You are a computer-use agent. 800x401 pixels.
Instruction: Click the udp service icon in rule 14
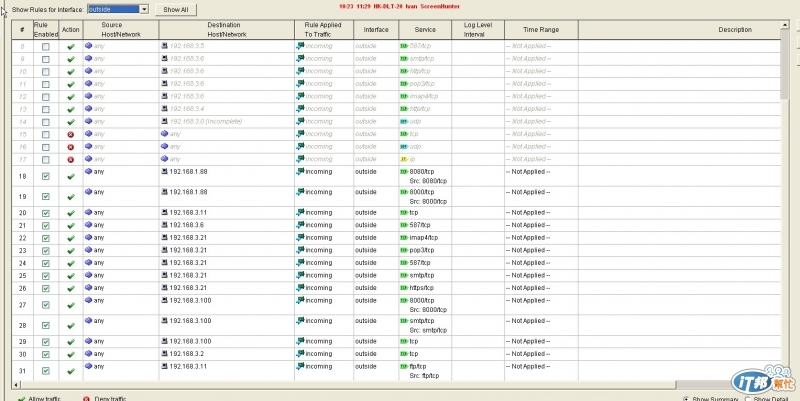(404, 122)
